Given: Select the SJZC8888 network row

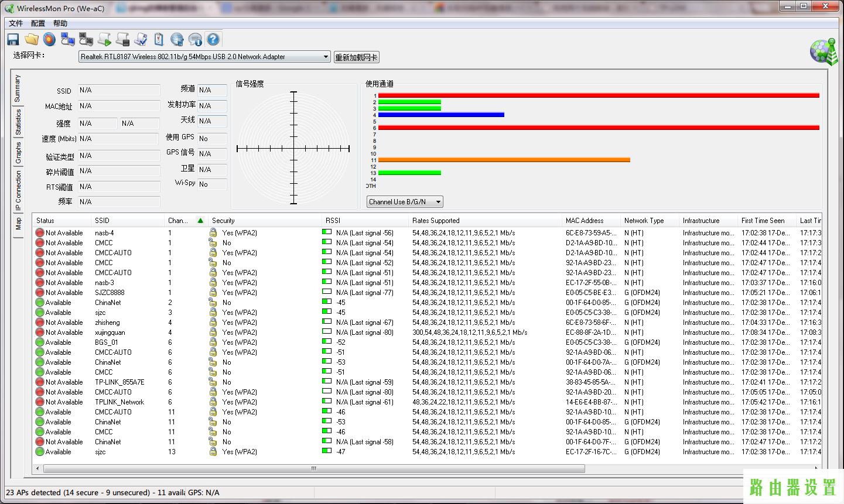Looking at the screenshot, I should 427,293.
